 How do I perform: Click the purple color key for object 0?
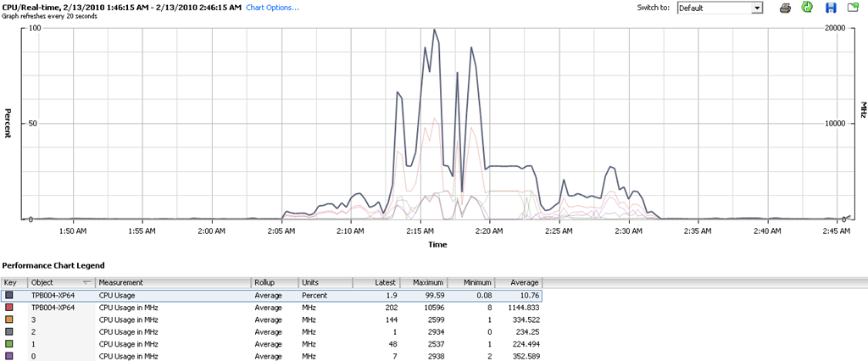[8, 356]
